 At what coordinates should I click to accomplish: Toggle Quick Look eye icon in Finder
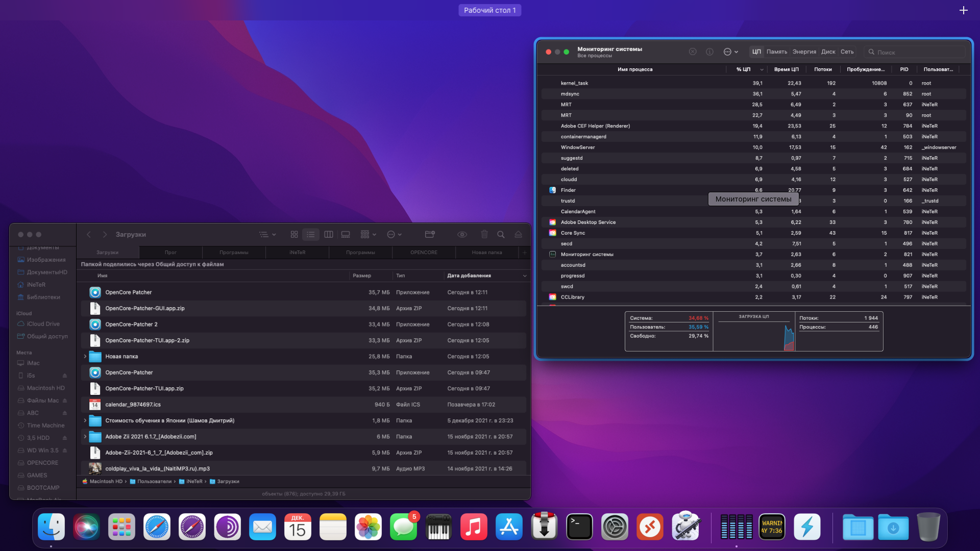coord(462,235)
